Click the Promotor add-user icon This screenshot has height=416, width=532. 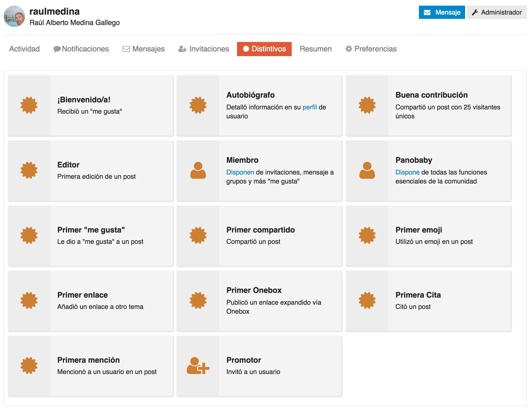coord(198,366)
